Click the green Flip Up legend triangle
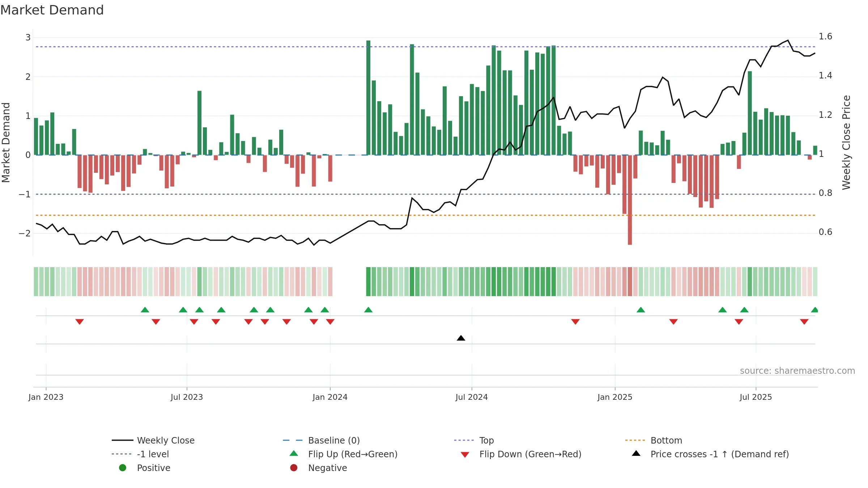Image resolution: width=868 pixels, height=488 pixels. pos(294,453)
